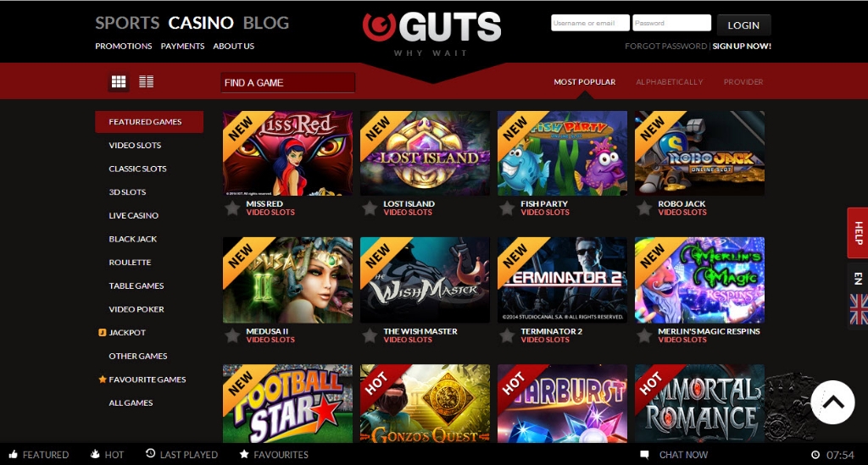Mark Terminator 2 as favourite star
The width and height of the screenshot is (868, 465).
pyautogui.click(x=507, y=335)
